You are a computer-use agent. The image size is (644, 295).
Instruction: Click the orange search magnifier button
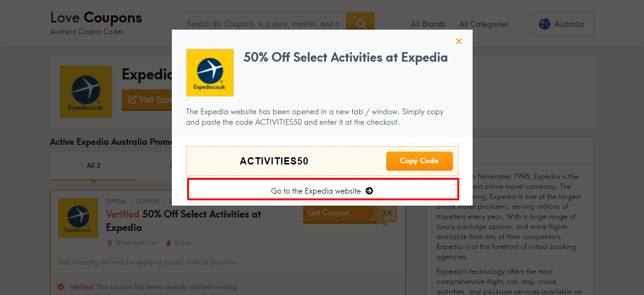(x=360, y=24)
